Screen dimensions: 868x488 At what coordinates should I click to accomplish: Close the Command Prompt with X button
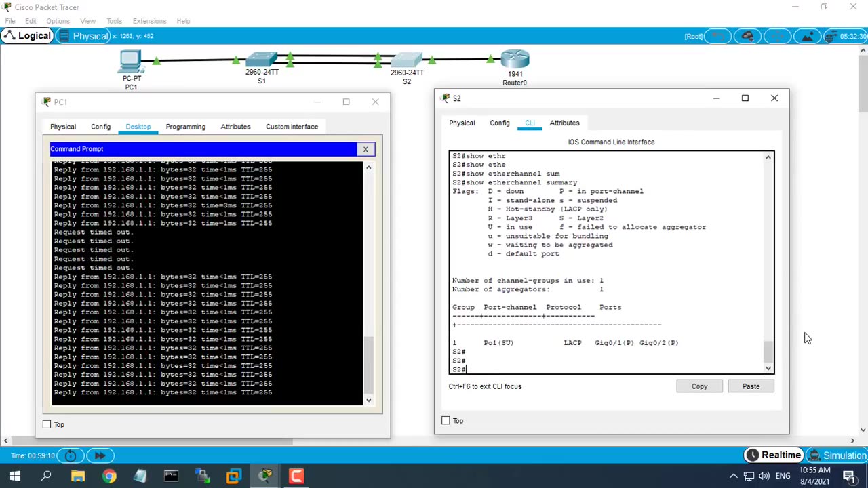[x=366, y=149]
